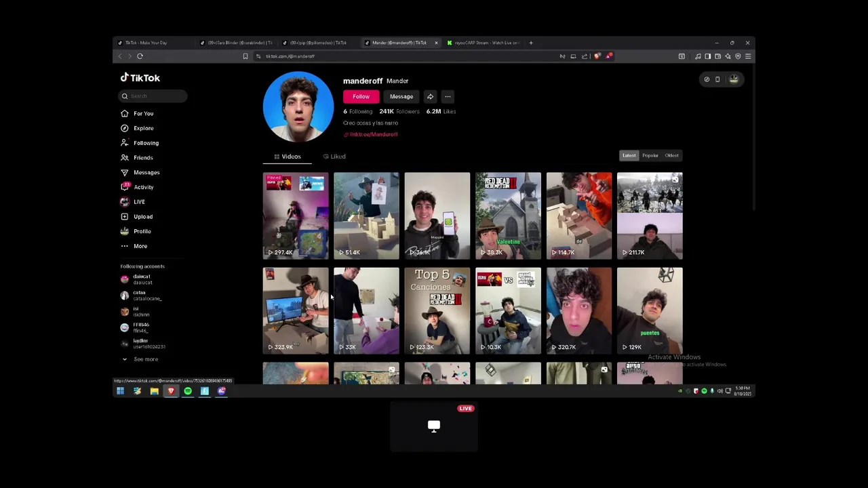Click the manderoff profile picture
The image size is (868, 488).
click(298, 106)
